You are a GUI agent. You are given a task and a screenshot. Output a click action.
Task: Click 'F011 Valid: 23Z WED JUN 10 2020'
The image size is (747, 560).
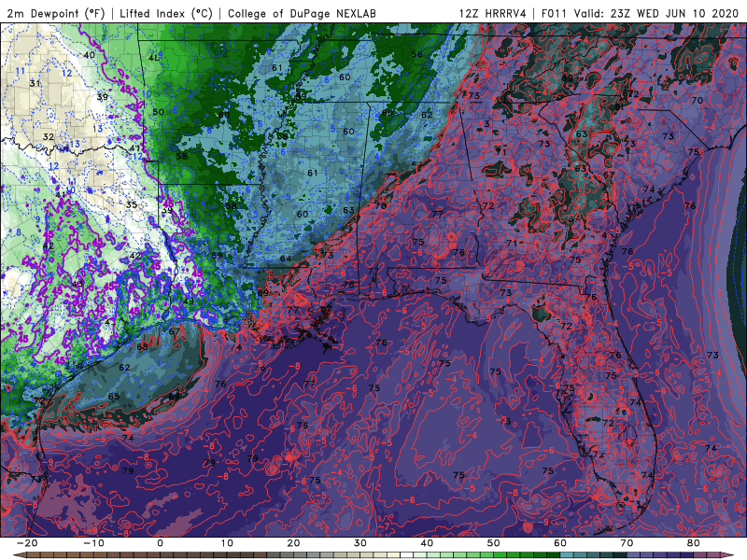(640, 13)
